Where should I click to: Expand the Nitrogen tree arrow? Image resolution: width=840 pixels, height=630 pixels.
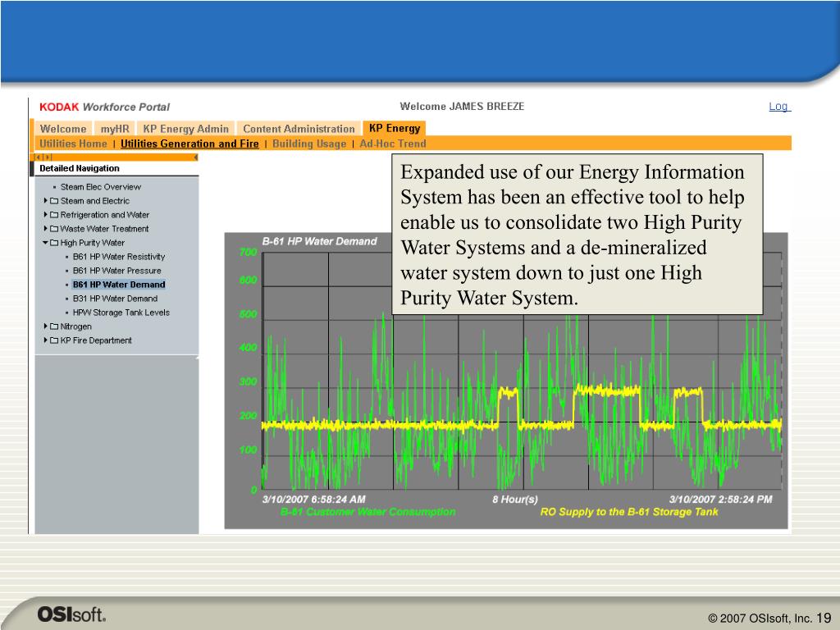pyautogui.click(x=46, y=326)
